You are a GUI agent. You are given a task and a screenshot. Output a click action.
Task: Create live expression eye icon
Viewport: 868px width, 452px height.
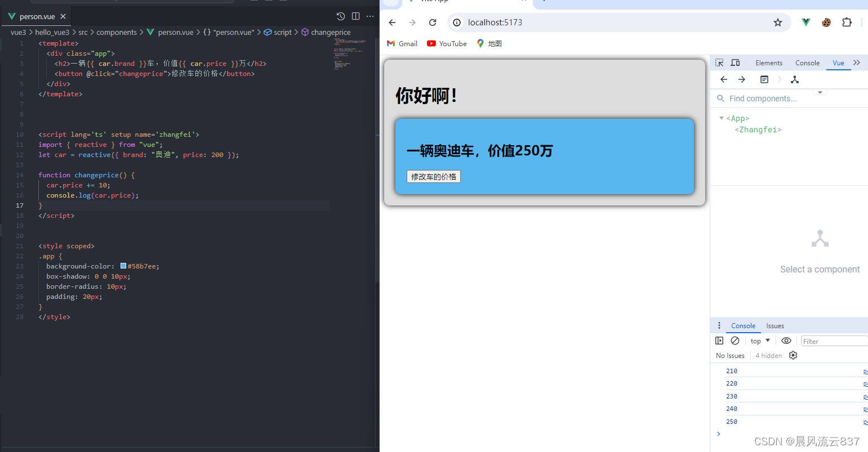point(786,341)
